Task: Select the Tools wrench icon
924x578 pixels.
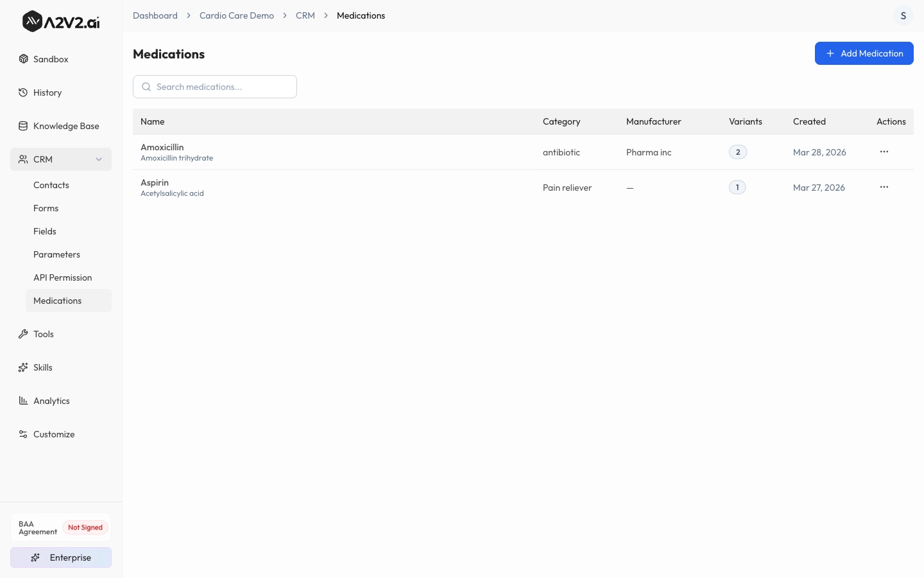Action: pyautogui.click(x=23, y=334)
